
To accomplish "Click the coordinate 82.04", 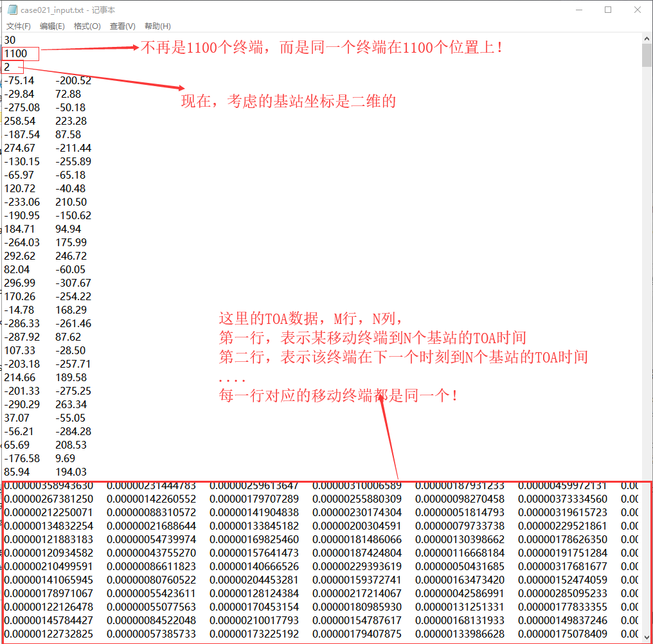I will pyautogui.click(x=17, y=269).
